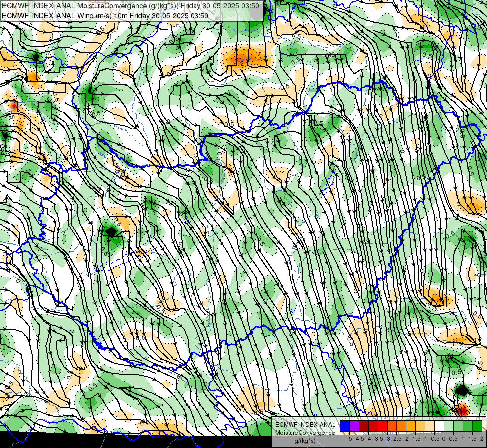
Task: Pick the light orange swatch between -1.5 and -1
Action: click(x=420, y=426)
